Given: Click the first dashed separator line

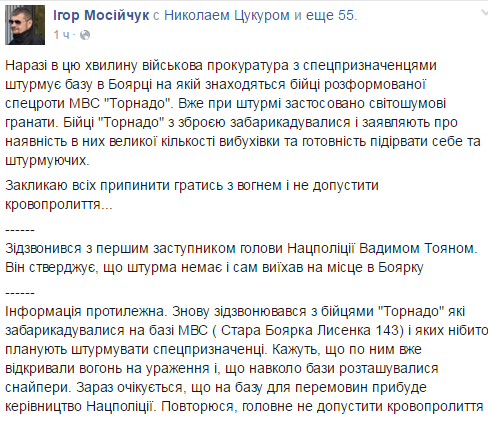Looking at the screenshot, I should tap(20, 230).
